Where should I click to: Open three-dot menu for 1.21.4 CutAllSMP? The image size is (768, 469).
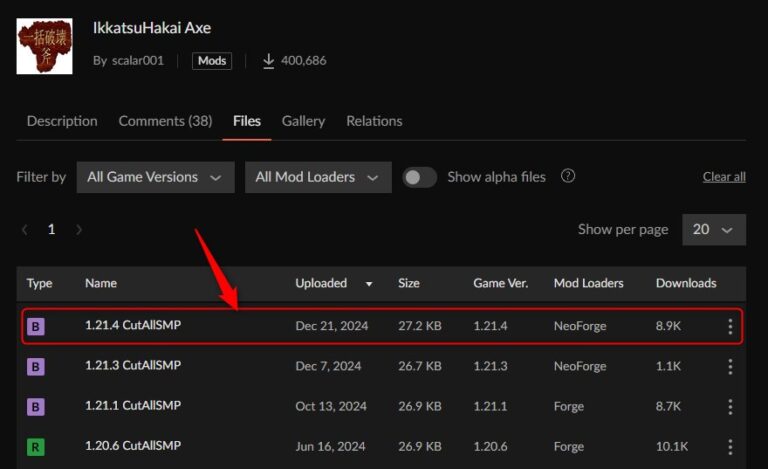[730, 327]
